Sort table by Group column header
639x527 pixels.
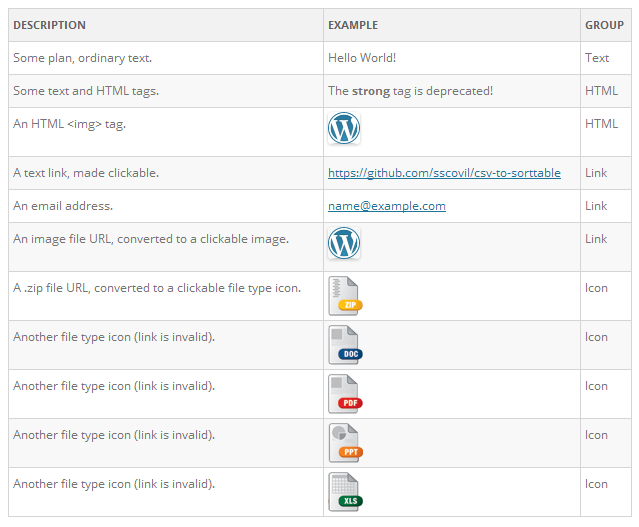point(606,25)
